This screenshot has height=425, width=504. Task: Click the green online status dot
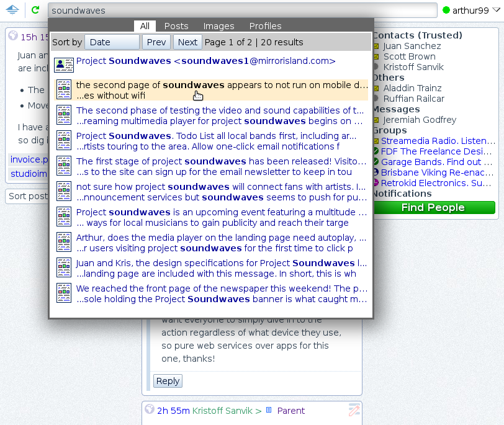(x=446, y=11)
